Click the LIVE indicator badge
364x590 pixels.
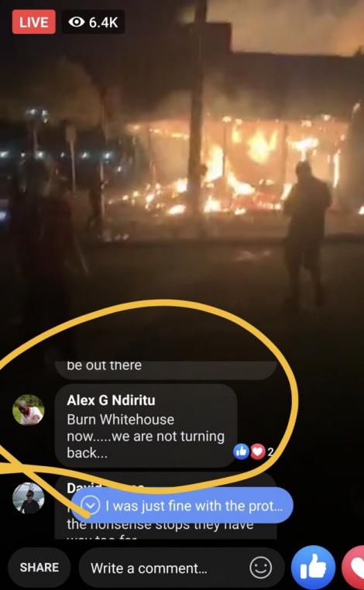[x=33, y=22]
